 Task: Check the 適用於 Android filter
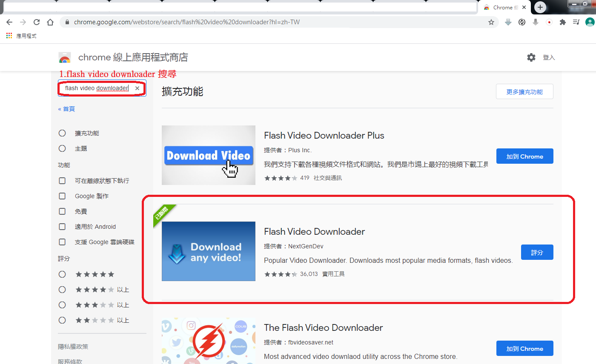pyautogui.click(x=62, y=227)
